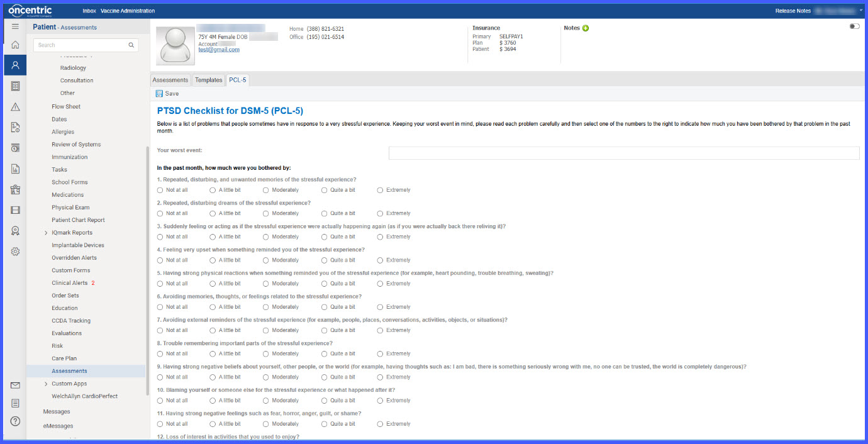
Task: Open the help question mark icon
Action: (x=15, y=421)
